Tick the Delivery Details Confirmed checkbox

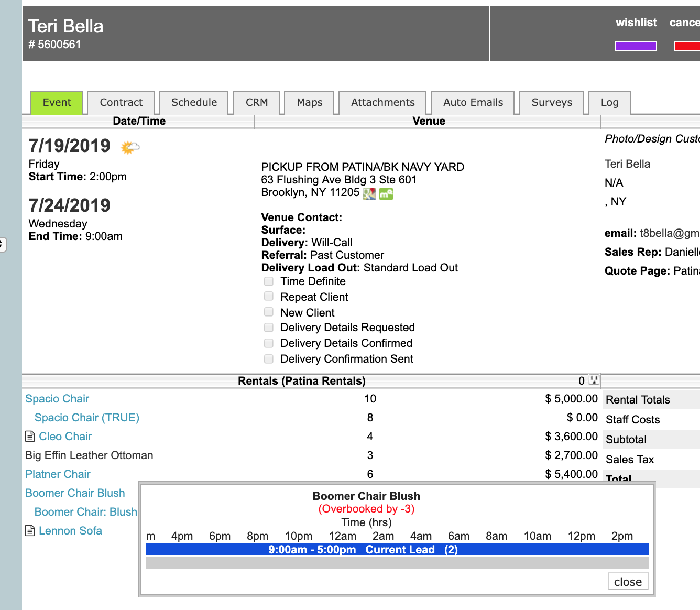[269, 343]
